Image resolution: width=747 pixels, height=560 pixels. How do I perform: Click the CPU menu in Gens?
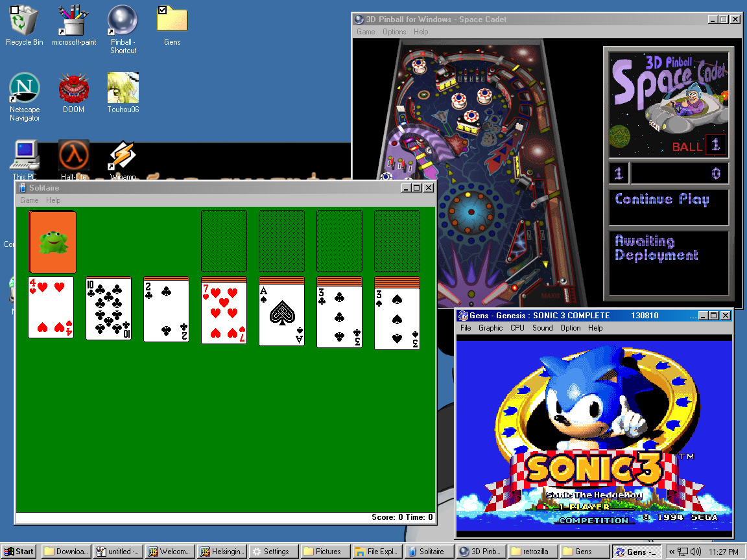pyautogui.click(x=517, y=328)
